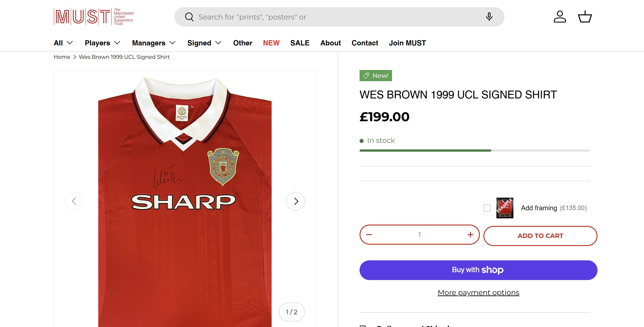Go to the NEW menu item
Screen dimensions: 644x327
(x=271, y=43)
